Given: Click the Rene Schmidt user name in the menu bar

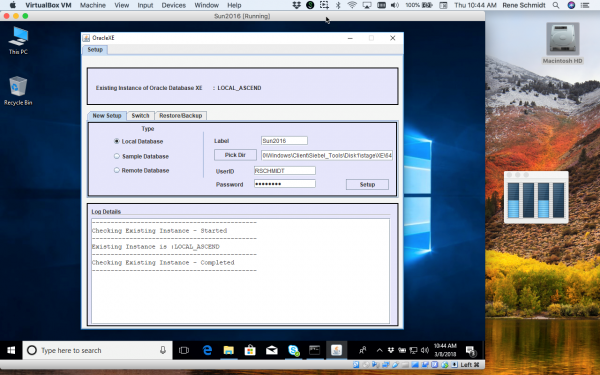Looking at the screenshot, I should coord(524,5).
